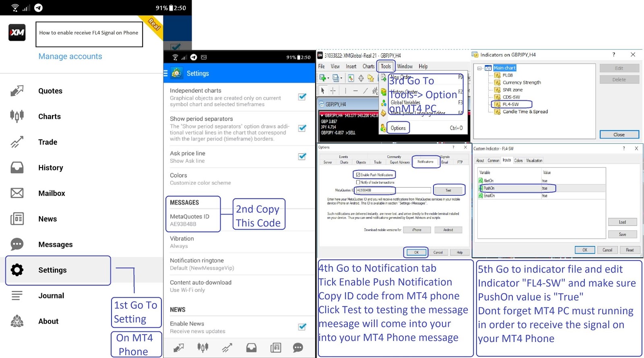The height and width of the screenshot is (358, 644).
Task: Select the crosshair tool in MT4
Action: click(x=333, y=91)
